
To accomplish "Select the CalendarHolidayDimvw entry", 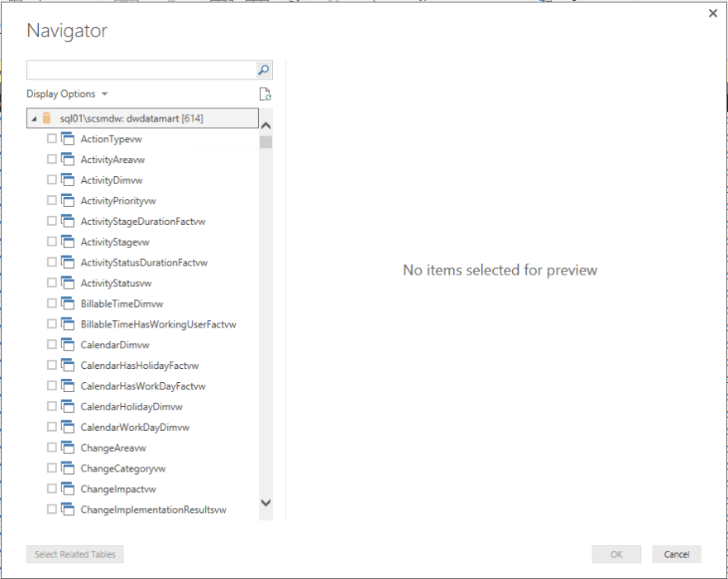I will click(x=131, y=407).
